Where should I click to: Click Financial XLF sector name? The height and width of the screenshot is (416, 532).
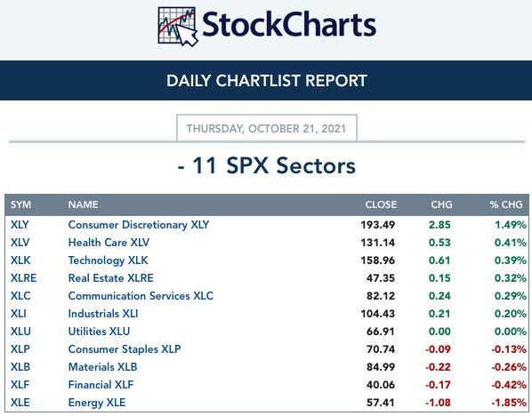pyautogui.click(x=101, y=385)
